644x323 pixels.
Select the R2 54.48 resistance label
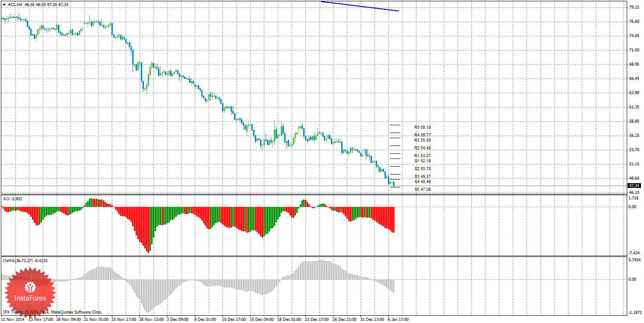point(422,148)
